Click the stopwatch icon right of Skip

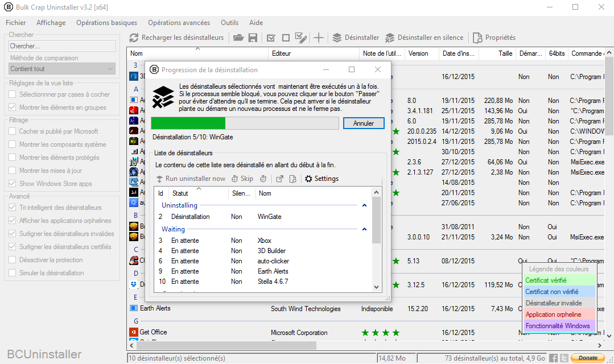[x=263, y=179]
